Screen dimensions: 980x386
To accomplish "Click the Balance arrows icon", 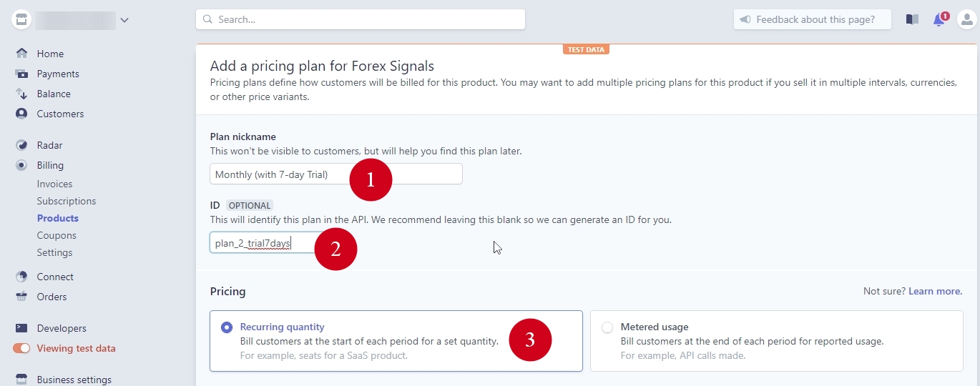I will pyautogui.click(x=21, y=94).
